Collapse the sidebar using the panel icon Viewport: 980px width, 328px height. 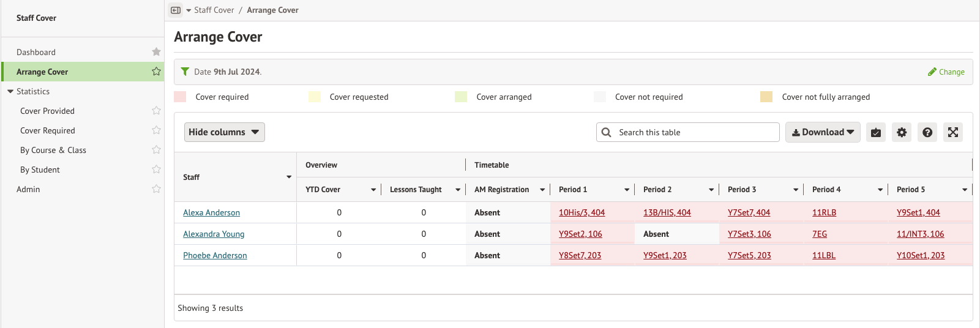pos(176,10)
